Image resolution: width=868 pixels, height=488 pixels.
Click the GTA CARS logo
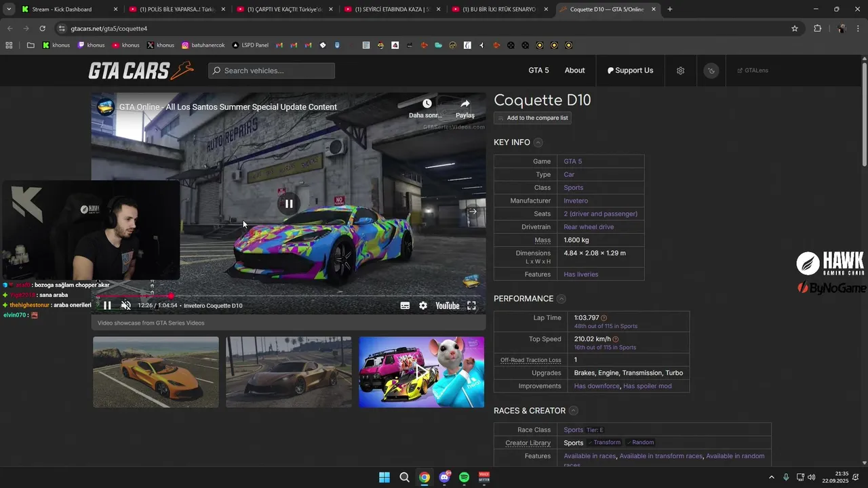tap(141, 70)
